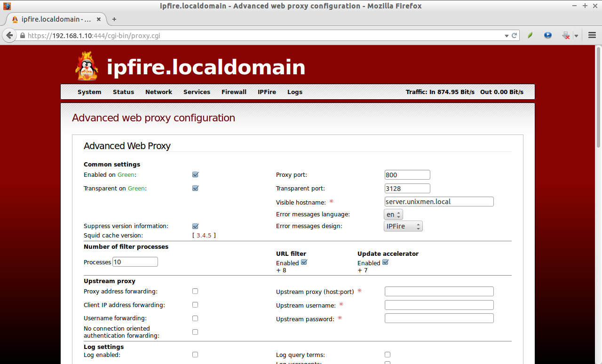Enable Log query terms checkbox
Viewport: 602px width, 364px height.
click(388, 355)
